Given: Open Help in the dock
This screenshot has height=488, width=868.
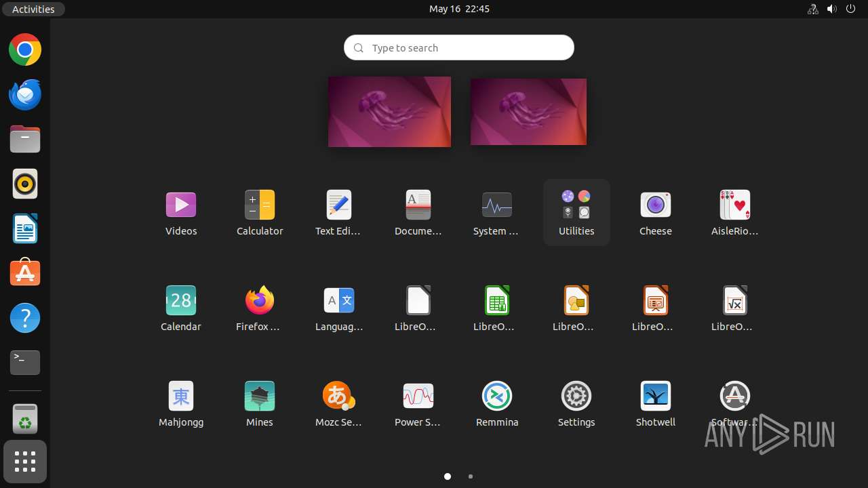Looking at the screenshot, I should click(x=25, y=318).
